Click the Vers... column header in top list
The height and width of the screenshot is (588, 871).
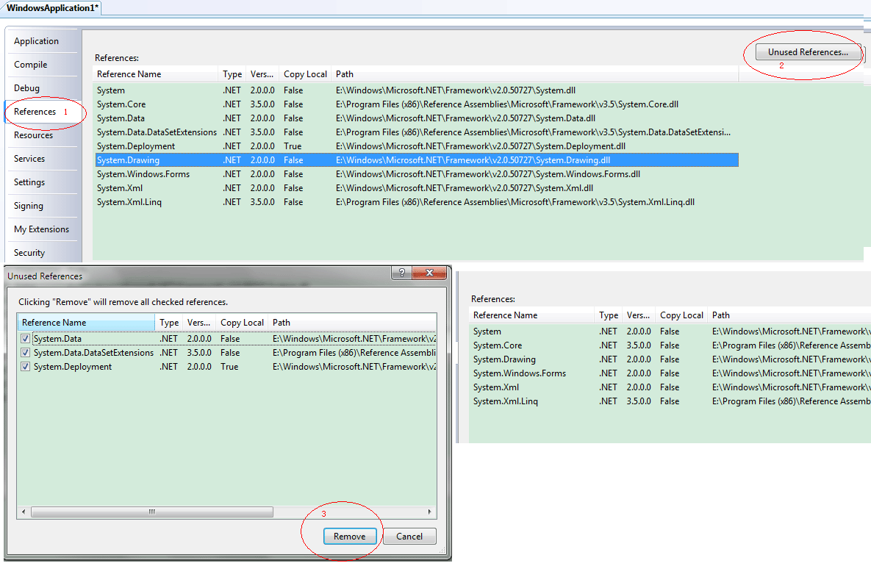262,73
